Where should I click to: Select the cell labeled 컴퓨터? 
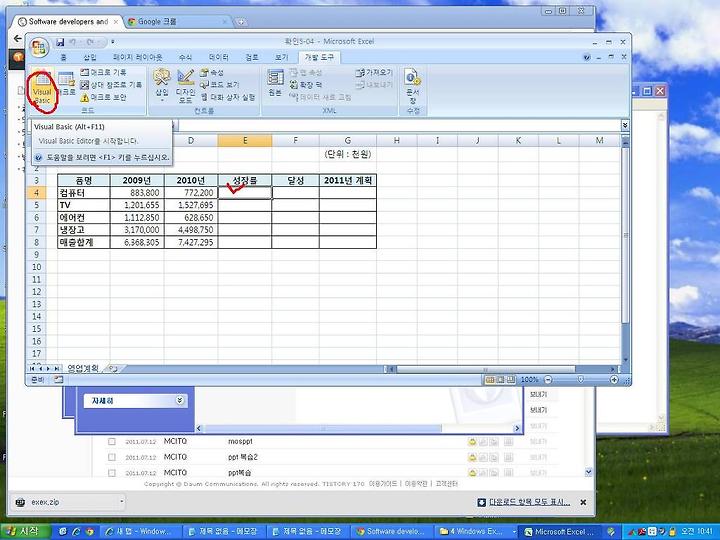84,193
